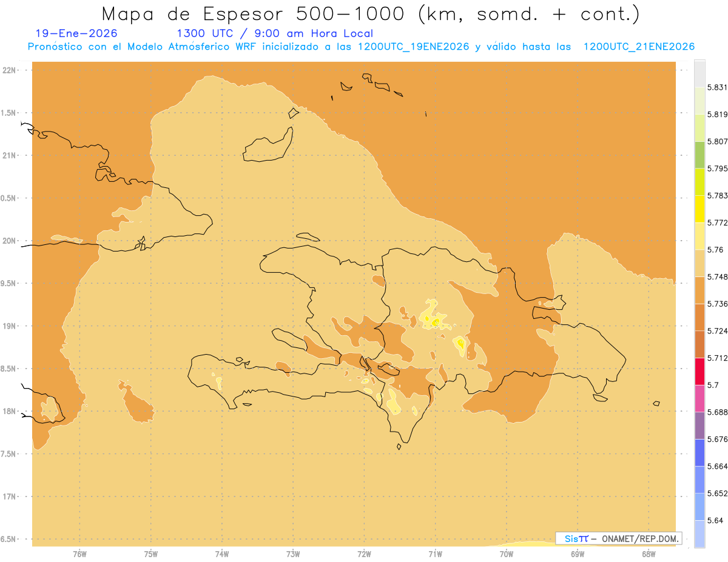Click the '68W' longitude label
The width and height of the screenshot is (728, 562).
click(649, 554)
